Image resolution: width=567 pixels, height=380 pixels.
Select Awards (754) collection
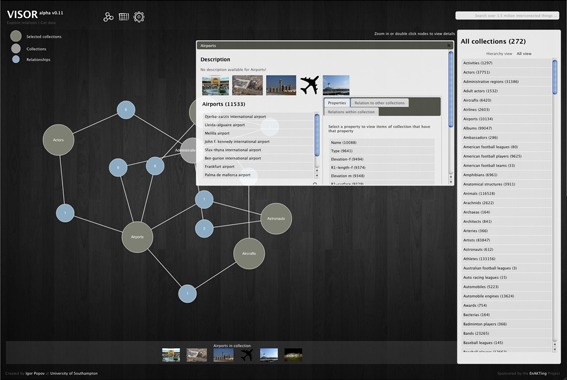click(506, 306)
